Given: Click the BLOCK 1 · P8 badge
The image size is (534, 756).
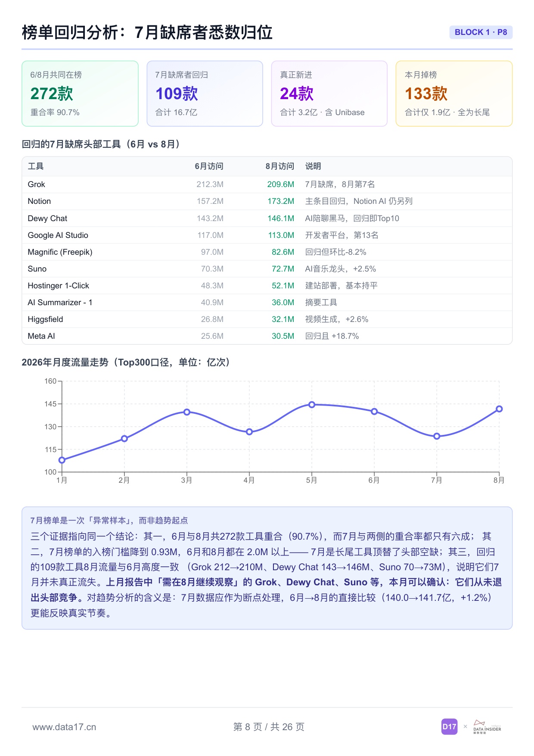Looking at the screenshot, I should (x=481, y=32).
